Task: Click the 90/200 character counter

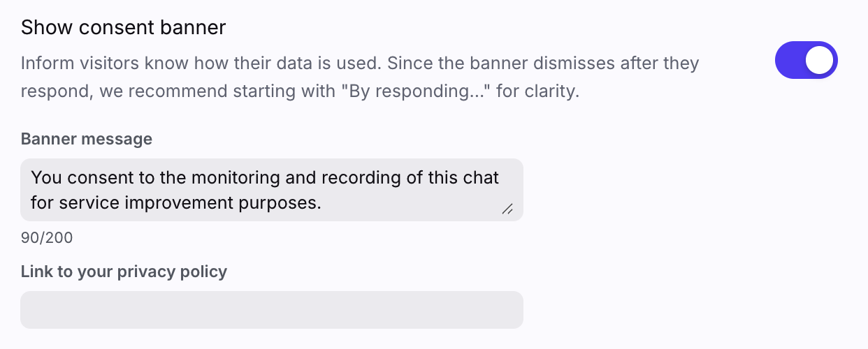Action: 47,238
